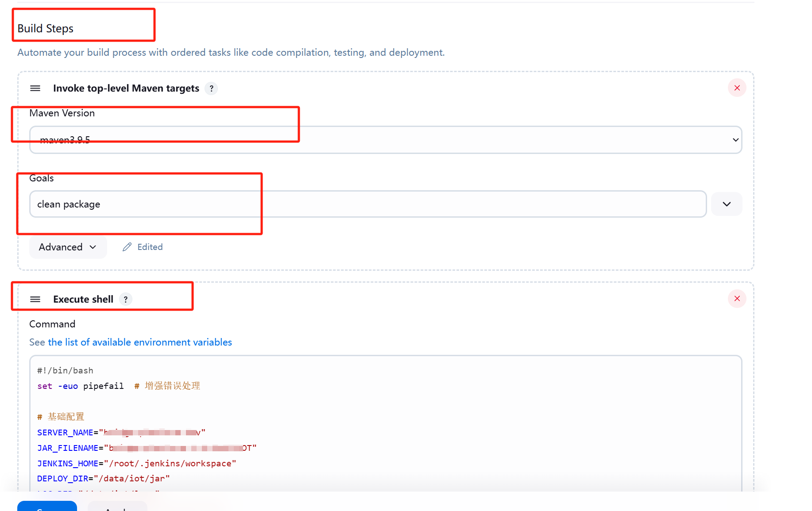Click the Goals label
This screenshot has width=812, height=511.
tap(42, 178)
